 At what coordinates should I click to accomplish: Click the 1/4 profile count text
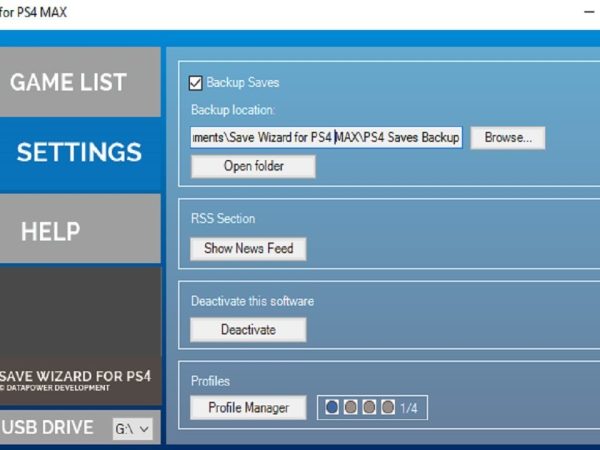pyautogui.click(x=409, y=408)
